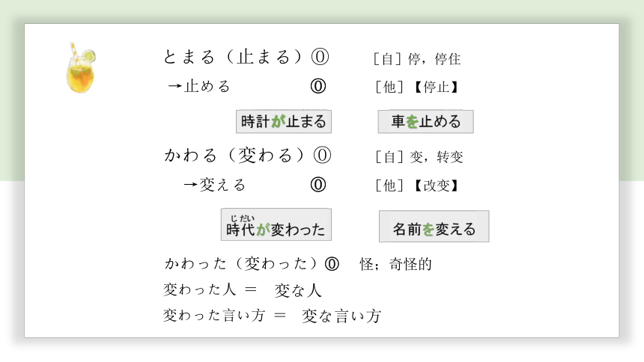Click the text →変える
This screenshot has width=644, height=362.
pyautogui.click(x=214, y=184)
